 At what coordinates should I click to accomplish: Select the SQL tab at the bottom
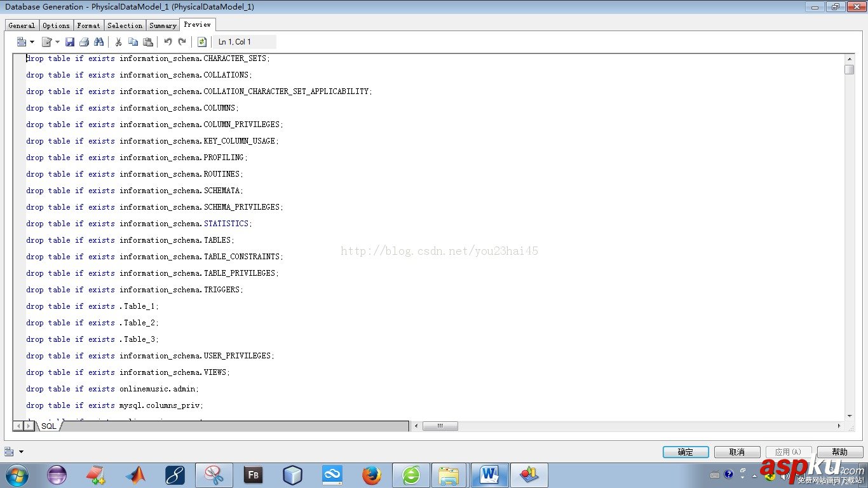48,426
